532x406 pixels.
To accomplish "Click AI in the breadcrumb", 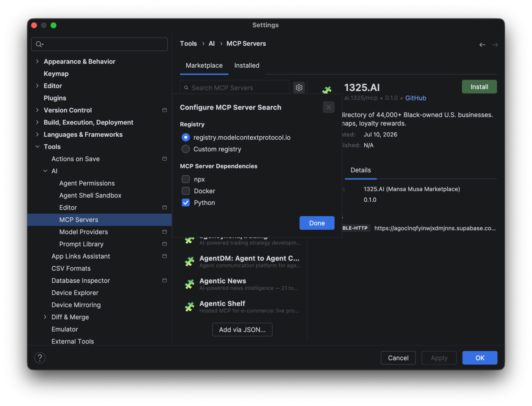I will coord(212,44).
